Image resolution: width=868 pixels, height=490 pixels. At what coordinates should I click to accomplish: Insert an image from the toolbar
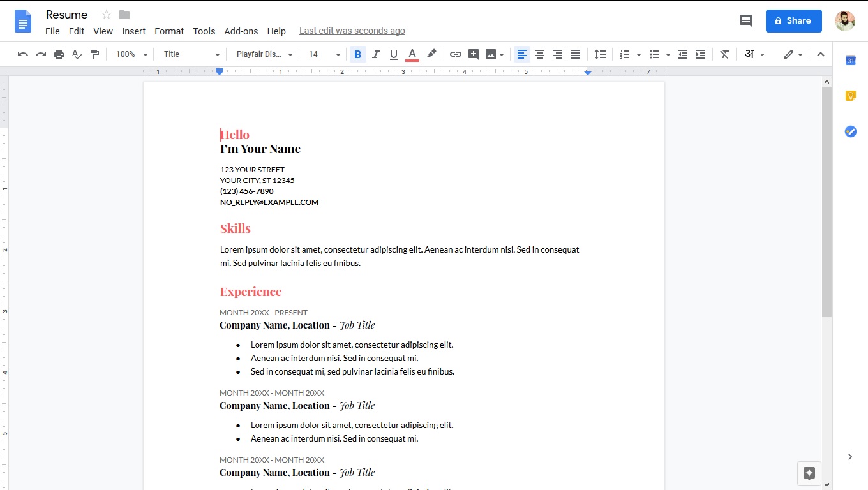(490, 54)
